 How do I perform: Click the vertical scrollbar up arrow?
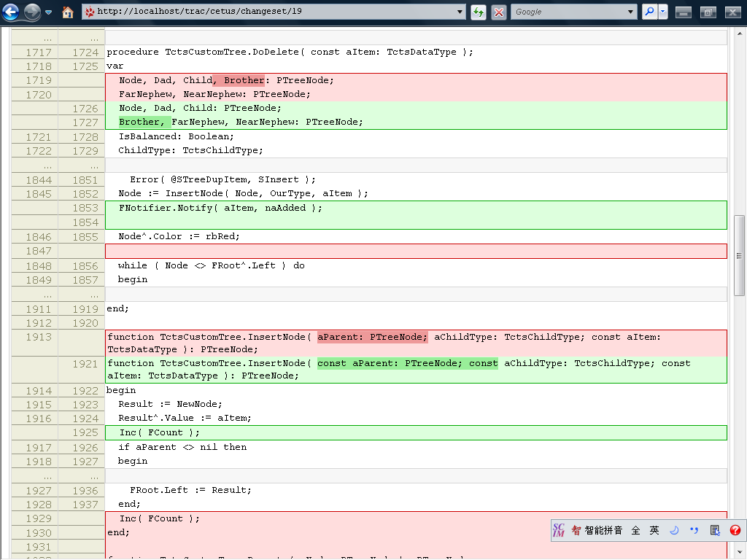(739, 34)
